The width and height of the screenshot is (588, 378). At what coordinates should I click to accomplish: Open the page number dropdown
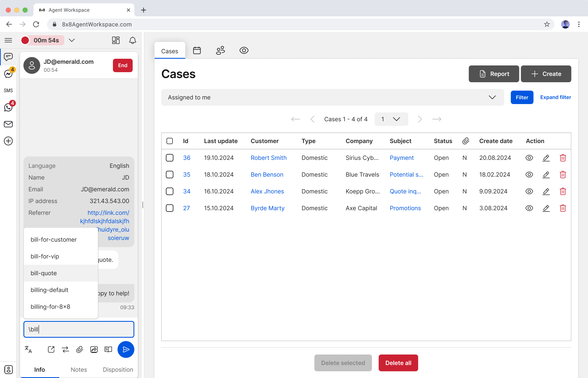[x=391, y=119]
